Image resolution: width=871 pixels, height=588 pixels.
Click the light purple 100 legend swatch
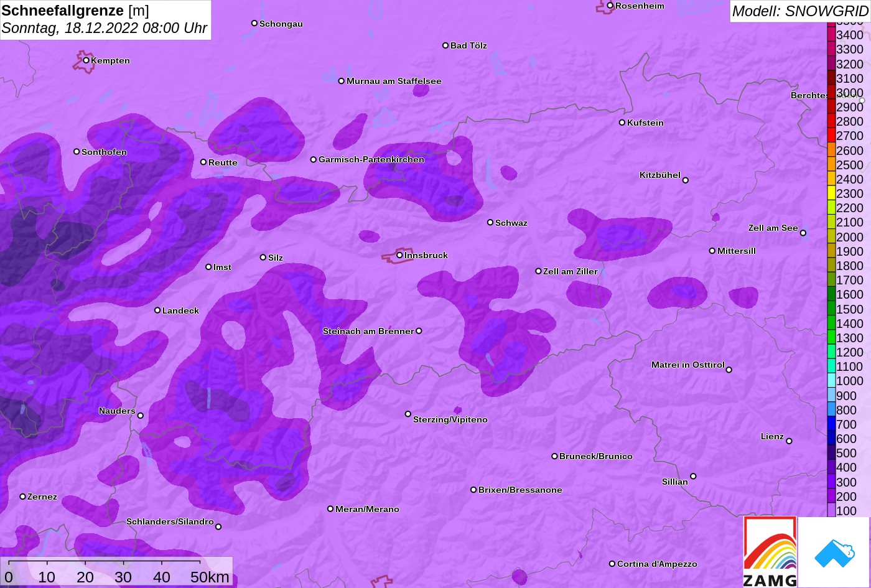[x=831, y=511]
